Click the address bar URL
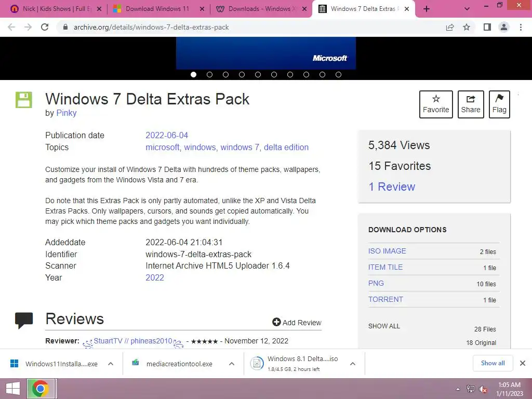Screen dimensions: 532x399 pyautogui.click(x=151, y=27)
